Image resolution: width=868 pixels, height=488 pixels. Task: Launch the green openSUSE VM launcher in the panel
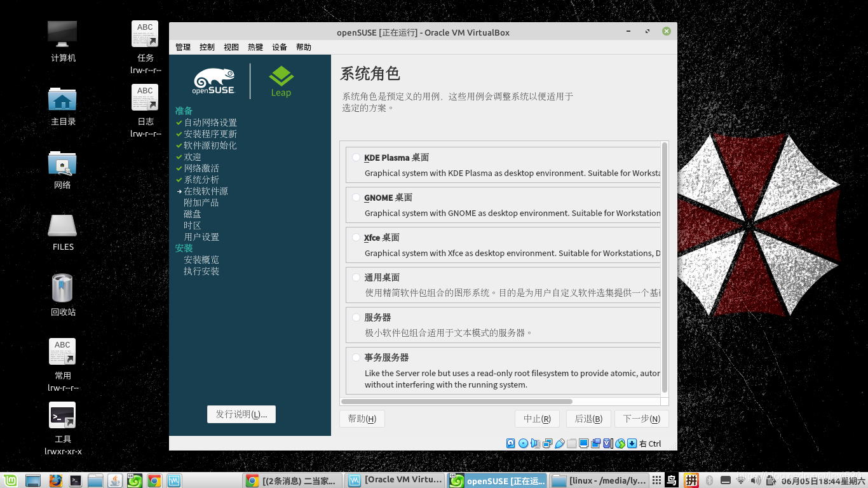(x=135, y=480)
